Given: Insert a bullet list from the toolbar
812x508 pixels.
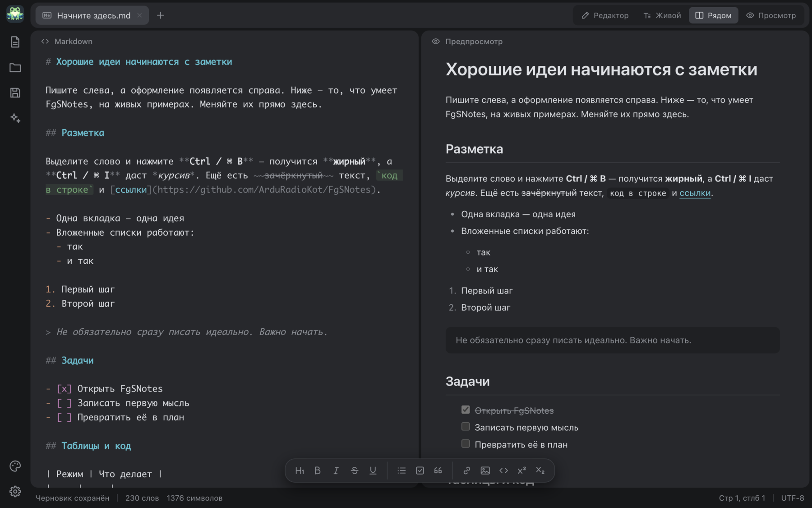Looking at the screenshot, I should tap(401, 471).
